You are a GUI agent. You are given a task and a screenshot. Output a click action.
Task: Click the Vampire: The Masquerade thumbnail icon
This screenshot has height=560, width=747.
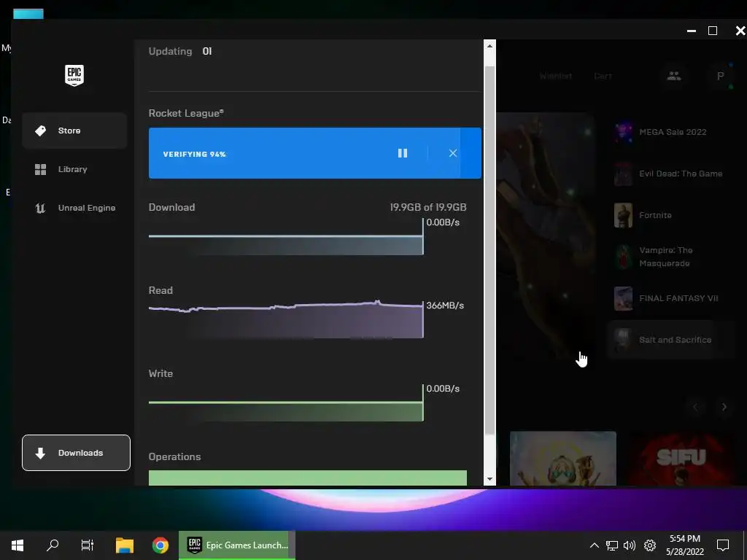coord(623,257)
